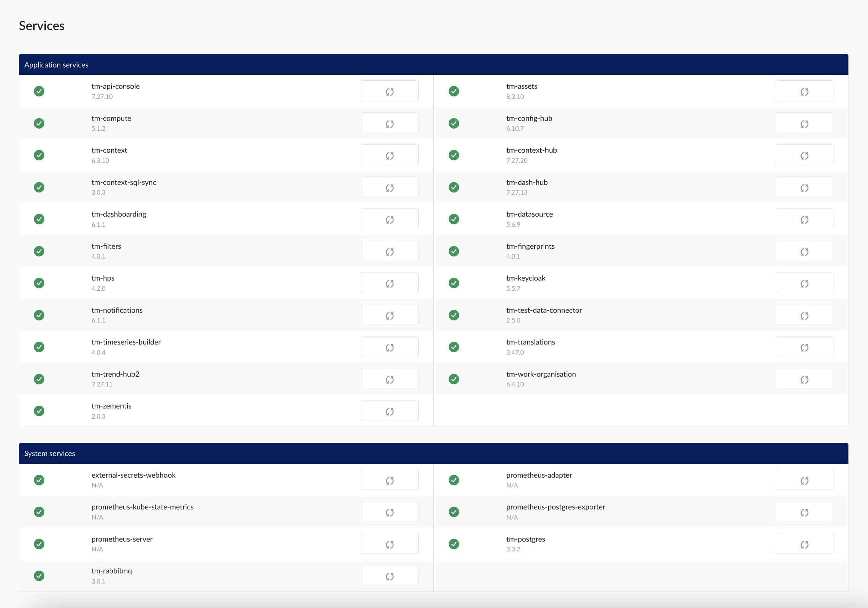
Task: Select the tm-context-sql-sync service name
Action: tap(124, 182)
